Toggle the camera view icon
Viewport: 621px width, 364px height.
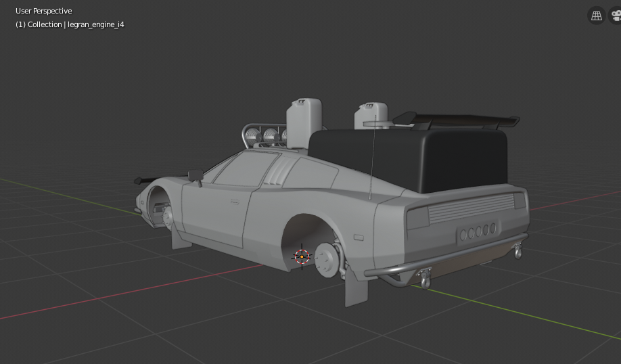[x=615, y=16]
